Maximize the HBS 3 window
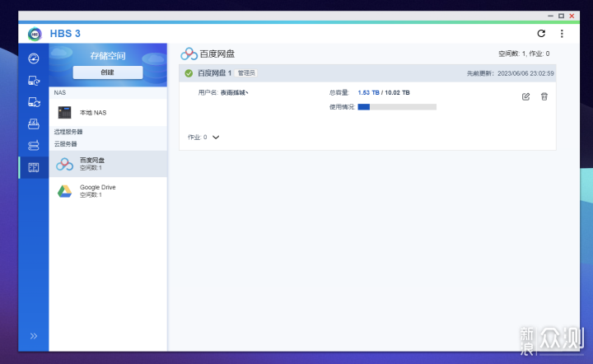The height and width of the screenshot is (364, 593). [x=561, y=16]
